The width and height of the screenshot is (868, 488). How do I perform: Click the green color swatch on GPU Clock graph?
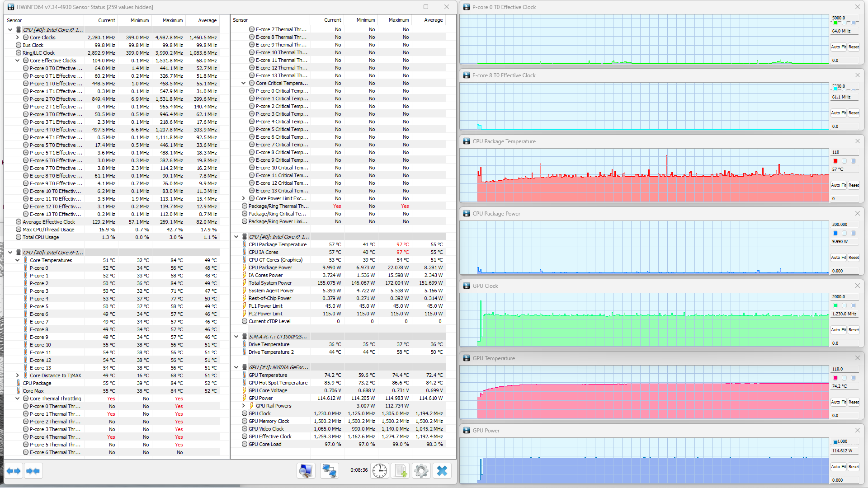(835, 305)
